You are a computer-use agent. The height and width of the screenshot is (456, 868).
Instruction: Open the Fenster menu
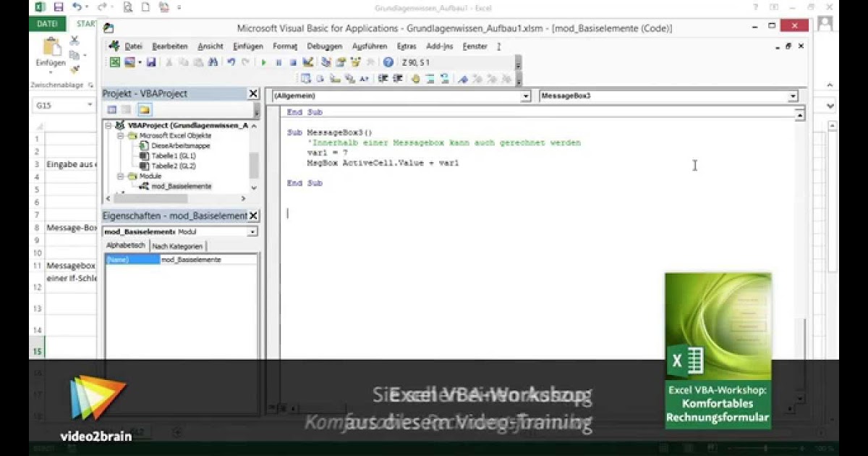(x=475, y=46)
